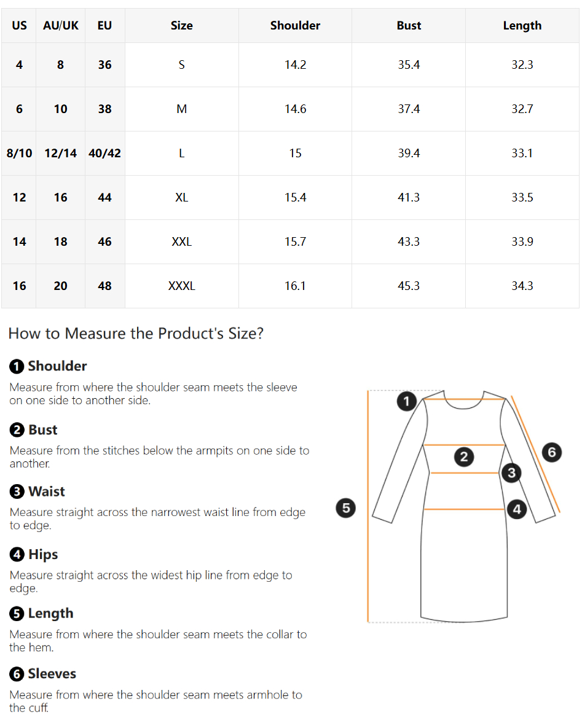Screen dimensions: 582x728
Task: Click the Hips heading in measurement guide
Action: pyautogui.click(x=43, y=554)
